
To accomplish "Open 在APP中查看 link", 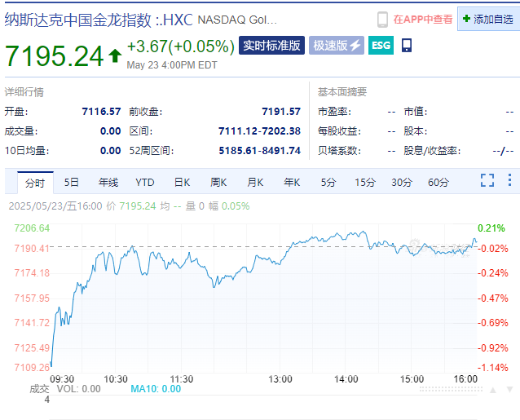I will pyautogui.click(x=423, y=20).
